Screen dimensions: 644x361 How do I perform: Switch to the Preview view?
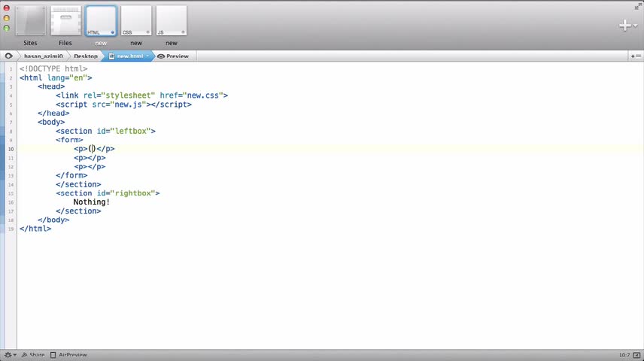coord(173,56)
